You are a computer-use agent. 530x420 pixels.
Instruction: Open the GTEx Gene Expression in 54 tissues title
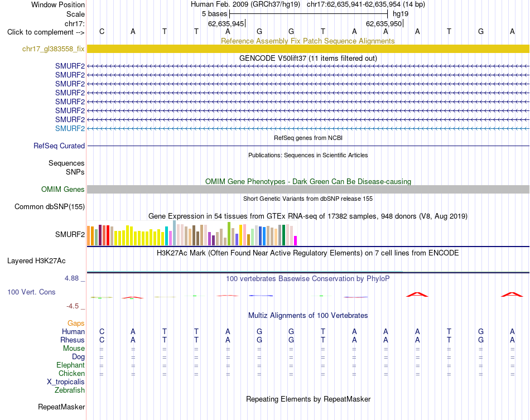click(x=308, y=216)
